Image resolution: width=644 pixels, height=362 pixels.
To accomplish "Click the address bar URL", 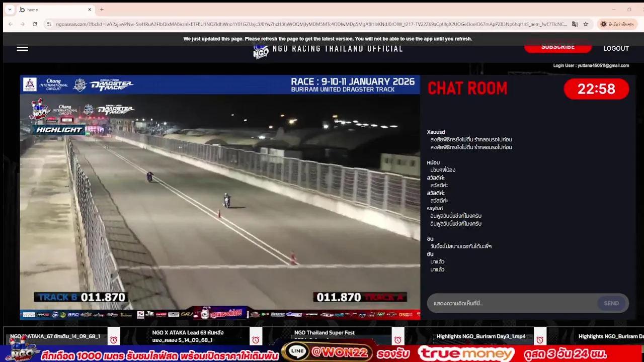I will pyautogui.click(x=311, y=24).
